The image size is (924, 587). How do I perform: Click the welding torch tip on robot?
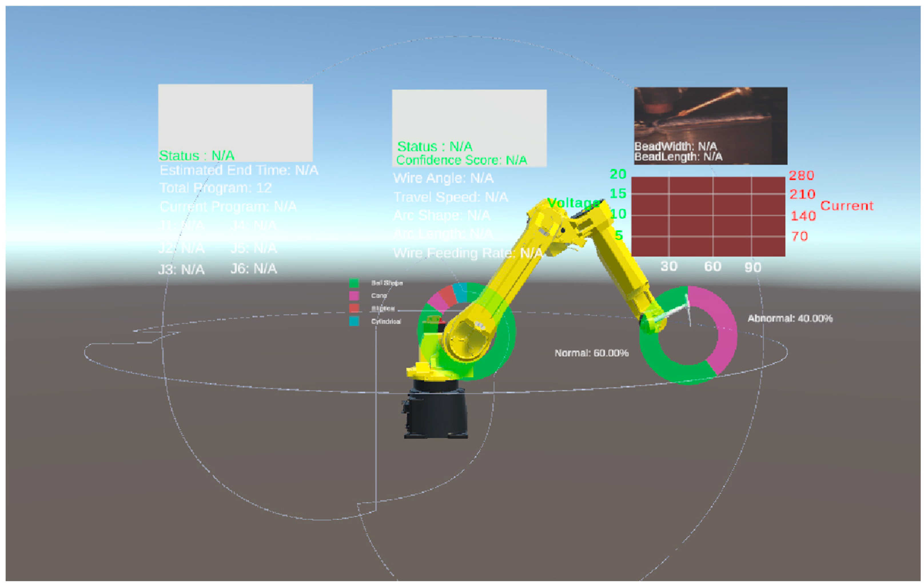coord(688,306)
